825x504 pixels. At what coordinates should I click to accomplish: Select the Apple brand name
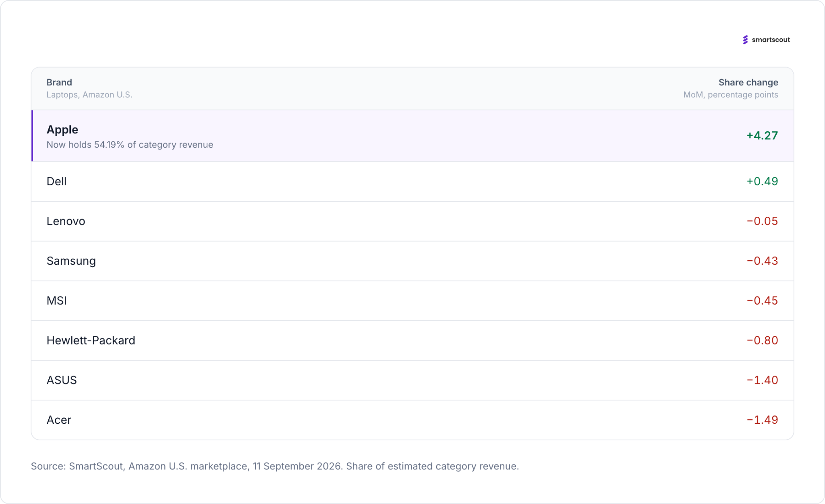[x=62, y=129]
